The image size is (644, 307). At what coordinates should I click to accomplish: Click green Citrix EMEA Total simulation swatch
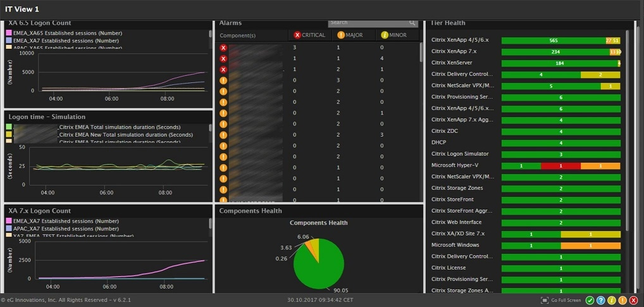[x=9, y=127]
